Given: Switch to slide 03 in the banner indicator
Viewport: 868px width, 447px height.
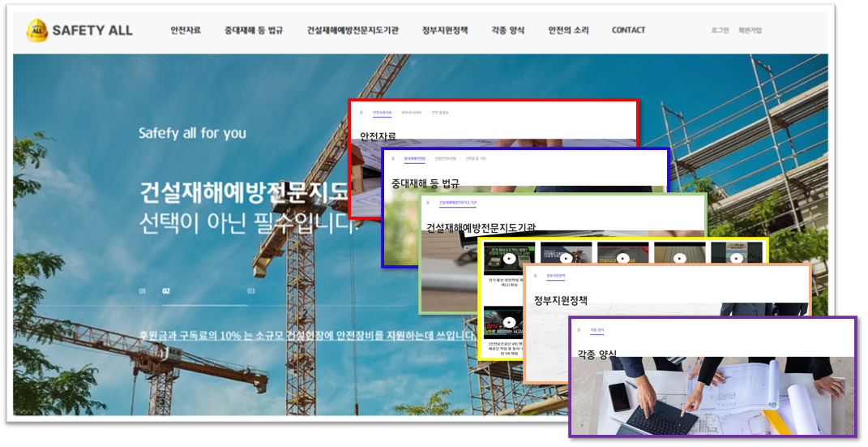Looking at the screenshot, I should pyautogui.click(x=251, y=290).
